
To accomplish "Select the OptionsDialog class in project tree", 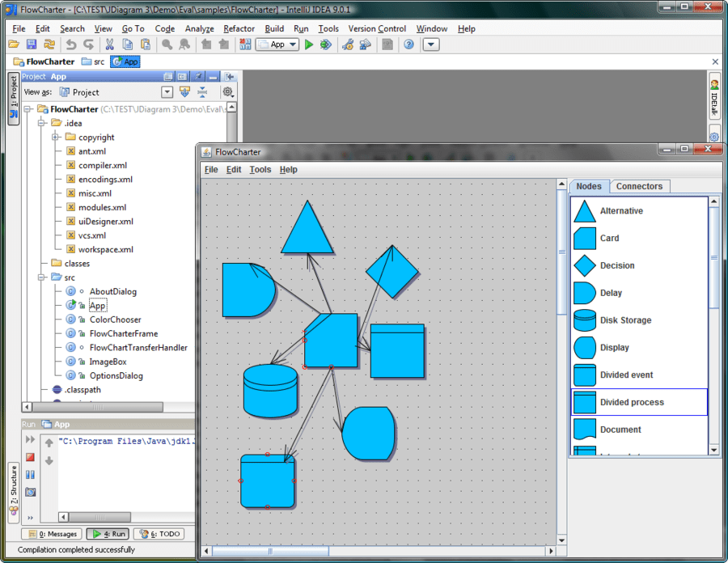I will click(116, 375).
